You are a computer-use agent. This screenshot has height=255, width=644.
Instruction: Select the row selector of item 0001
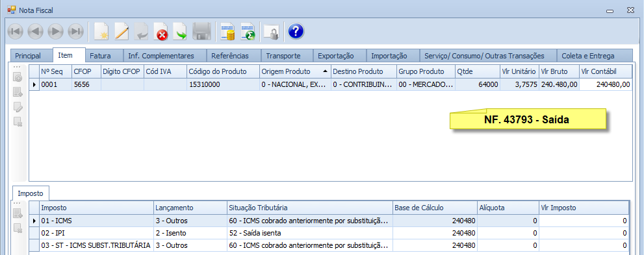(34, 84)
